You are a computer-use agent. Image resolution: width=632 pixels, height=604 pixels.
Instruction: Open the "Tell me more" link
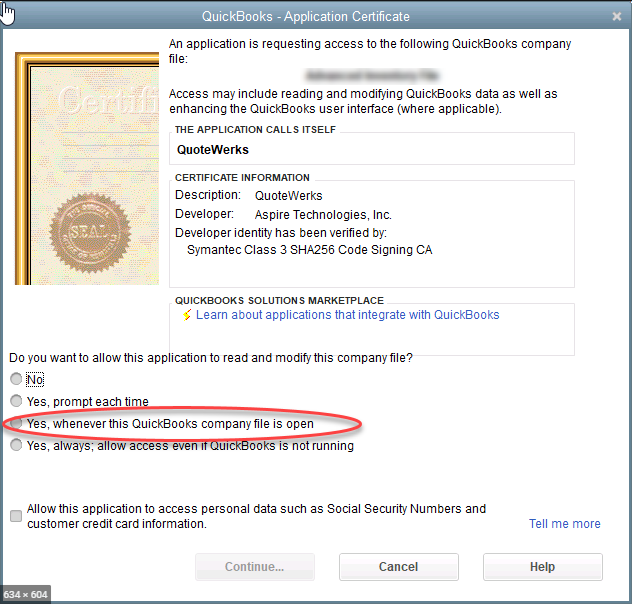[x=564, y=523]
